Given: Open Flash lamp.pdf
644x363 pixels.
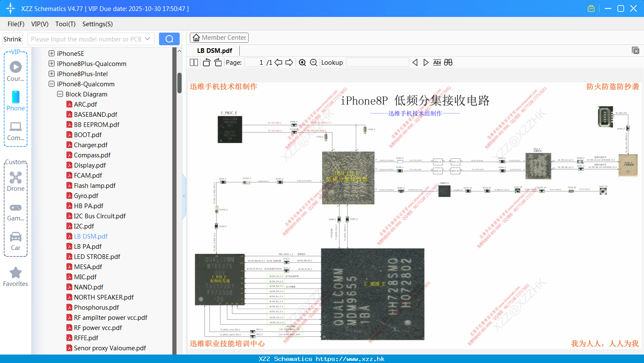Looking at the screenshot, I should (x=95, y=185).
